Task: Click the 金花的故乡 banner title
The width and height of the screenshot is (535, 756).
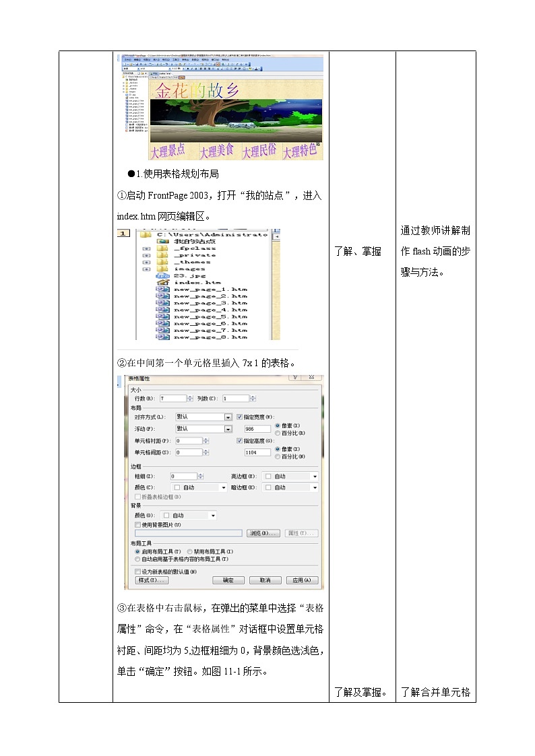Action: 197,90
